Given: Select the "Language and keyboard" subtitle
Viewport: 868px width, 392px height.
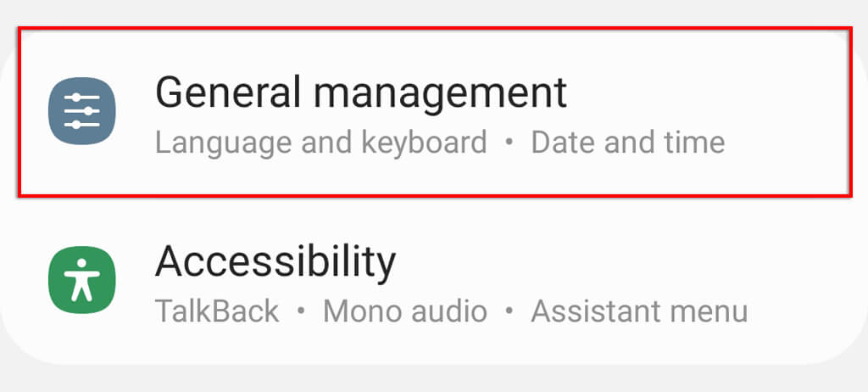Looking at the screenshot, I should click(x=320, y=142).
